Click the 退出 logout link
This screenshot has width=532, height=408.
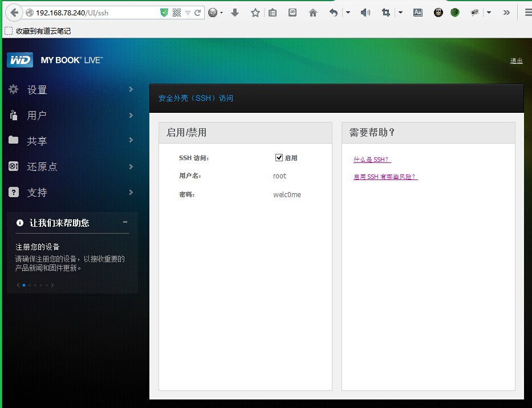[x=517, y=61]
